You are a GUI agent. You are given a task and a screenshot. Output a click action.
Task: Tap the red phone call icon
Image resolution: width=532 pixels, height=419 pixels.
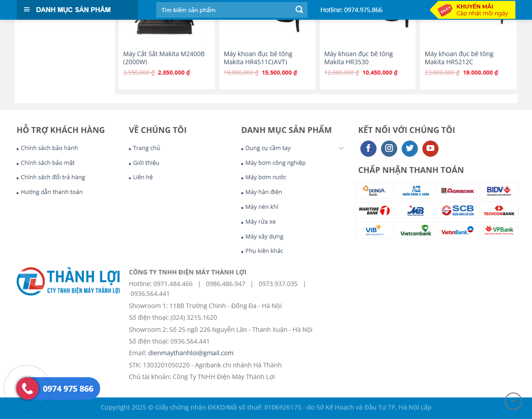27,388
